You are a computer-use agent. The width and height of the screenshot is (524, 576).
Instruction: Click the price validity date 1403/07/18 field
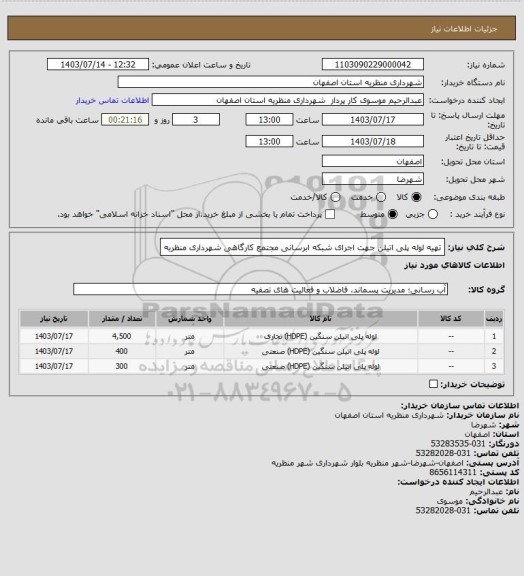click(x=373, y=141)
